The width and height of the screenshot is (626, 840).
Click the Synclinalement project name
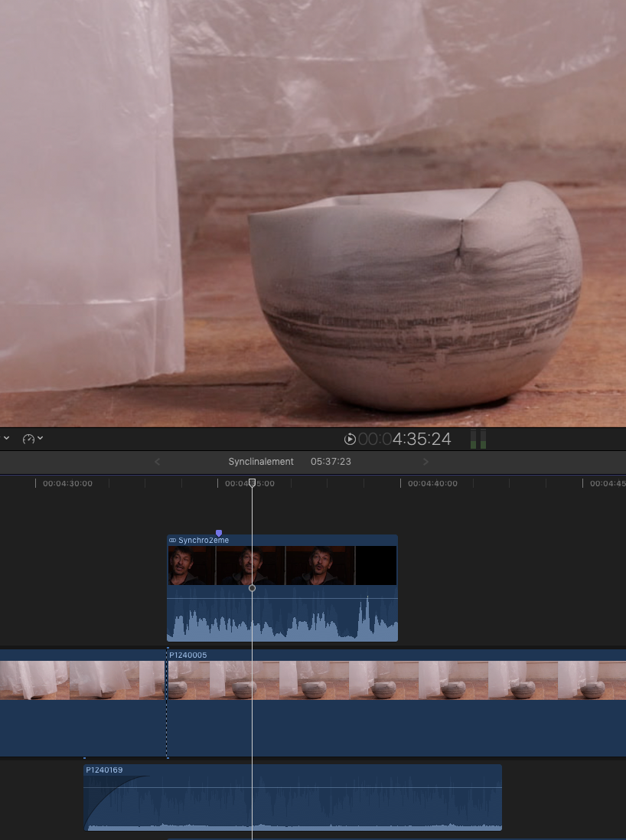(261, 462)
